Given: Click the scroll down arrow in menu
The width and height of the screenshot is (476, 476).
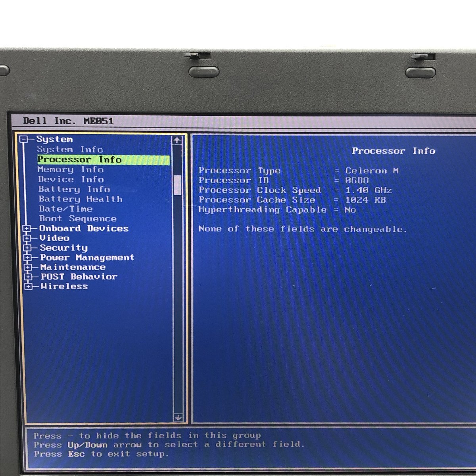Looking at the screenshot, I should [178, 417].
